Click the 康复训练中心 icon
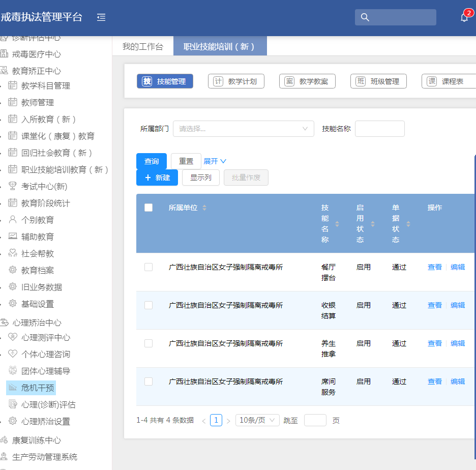Screen dimensions: 476x470 tap(4, 439)
